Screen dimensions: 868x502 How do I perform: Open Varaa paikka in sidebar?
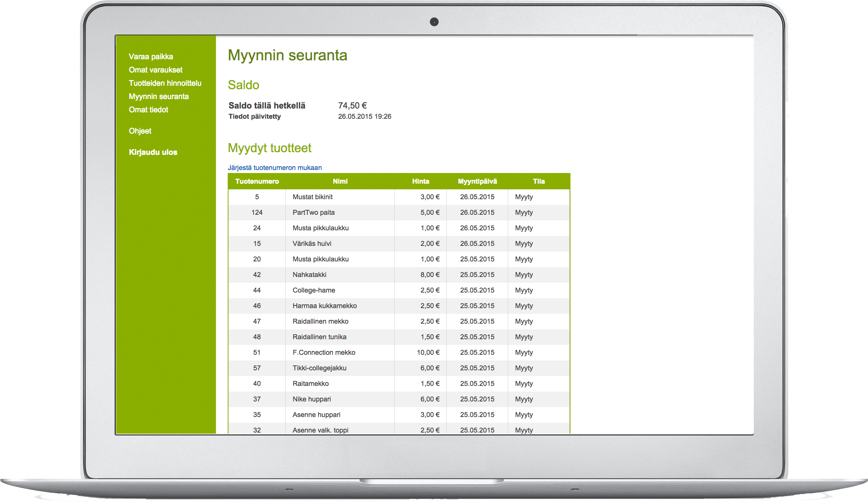[x=151, y=57]
